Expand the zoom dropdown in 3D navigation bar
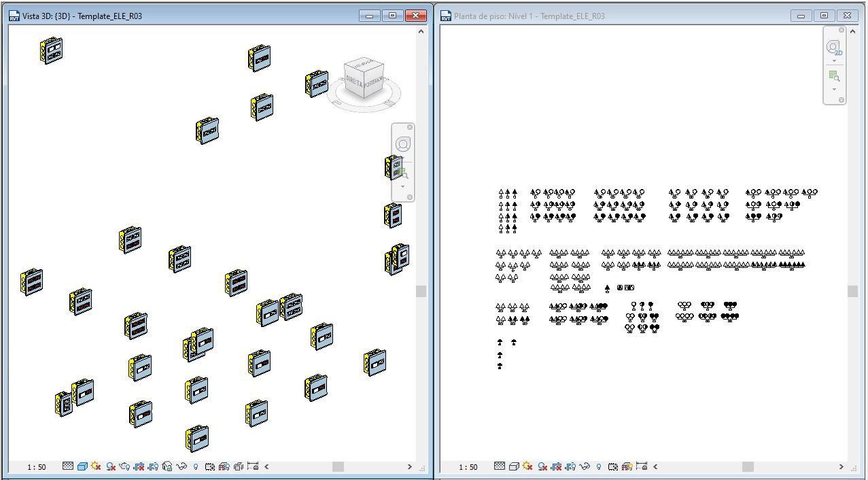 [403, 186]
